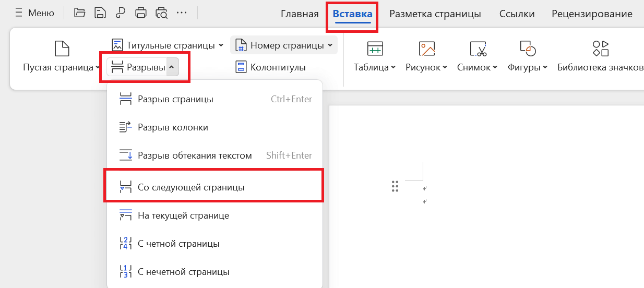644x288 pixels.
Task: Click the Снимок screenshot scissors icon
Action: [478, 49]
